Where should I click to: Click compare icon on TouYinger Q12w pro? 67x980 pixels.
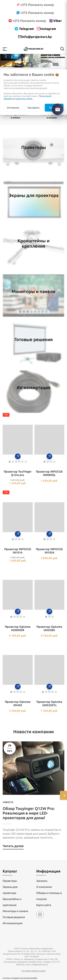tap(18, 456)
